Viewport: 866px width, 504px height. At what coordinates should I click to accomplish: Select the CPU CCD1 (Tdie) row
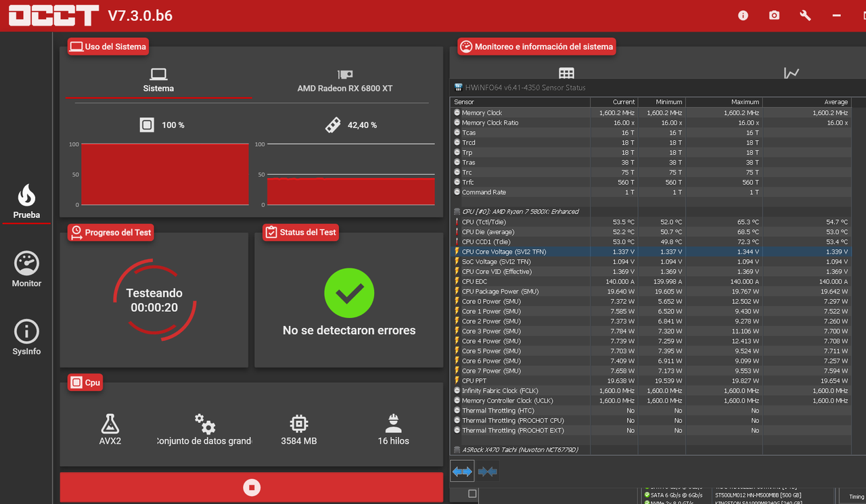point(650,242)
